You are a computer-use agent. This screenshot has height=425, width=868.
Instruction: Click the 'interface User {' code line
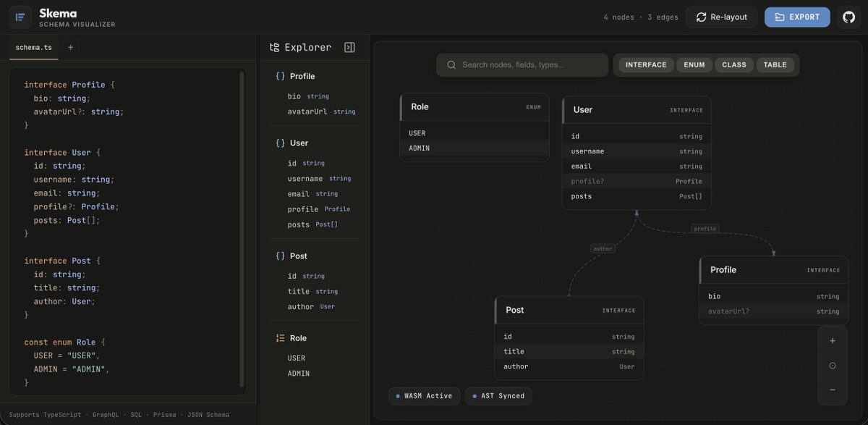click(63, 153)
